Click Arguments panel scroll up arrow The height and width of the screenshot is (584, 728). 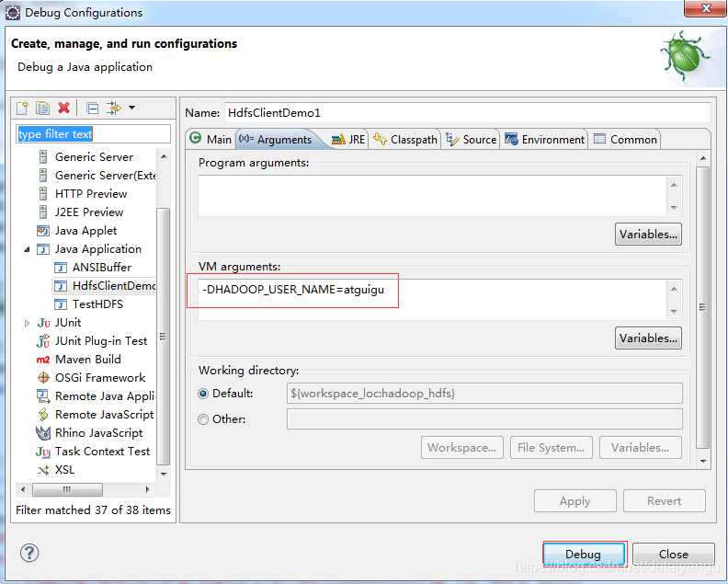point(703,158)
